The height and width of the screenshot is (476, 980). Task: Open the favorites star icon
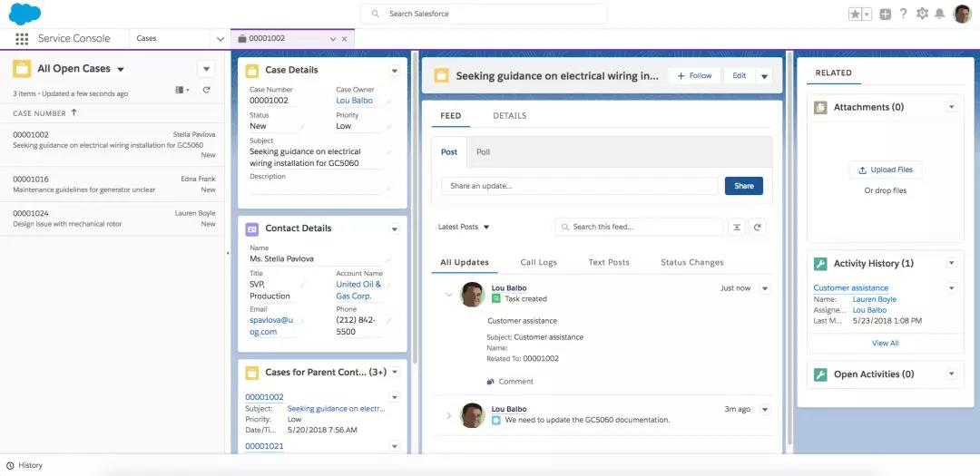tap(855, 14)
